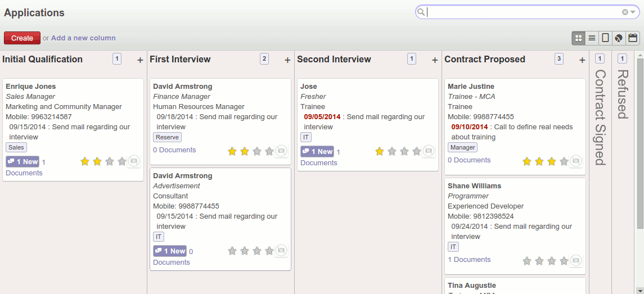Viewport: 644px width, 294px height.
Task: Open the calendar view
Action: [x=633, y=38]
